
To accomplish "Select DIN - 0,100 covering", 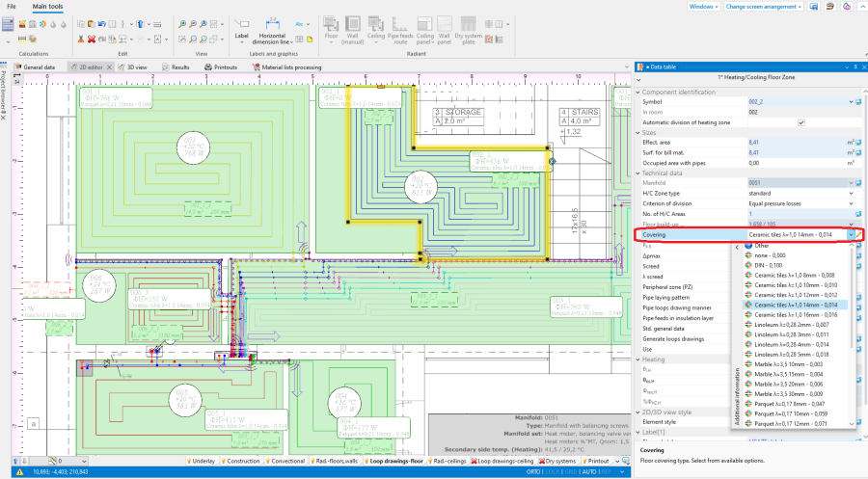I will (x=795, y=265).
